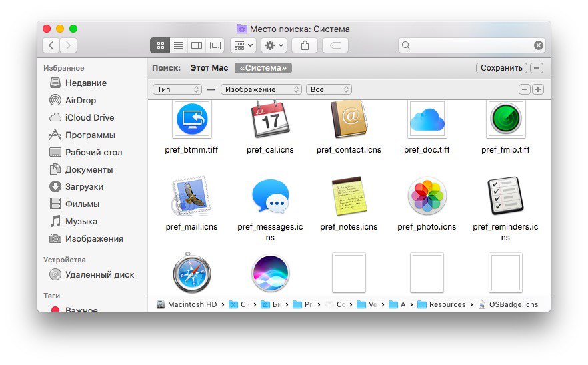Click the edit tags toolbar button
This screenshot has height=365, width=588.
(335, 45)
